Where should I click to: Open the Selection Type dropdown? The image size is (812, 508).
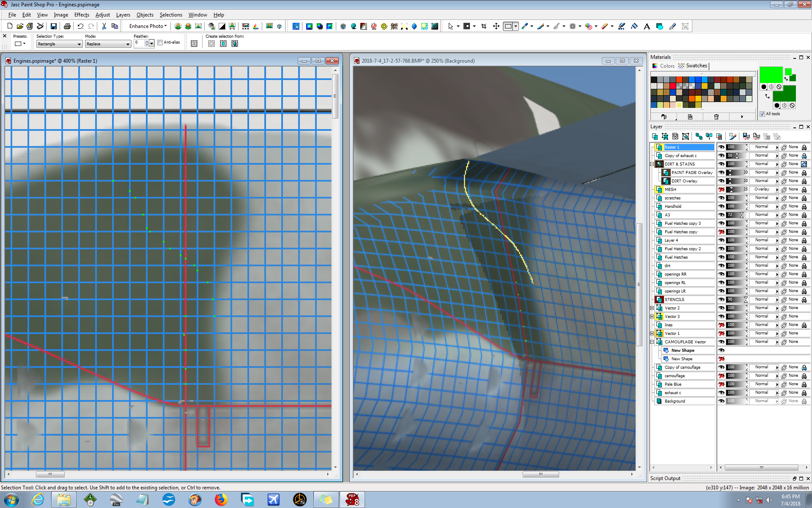59,44
